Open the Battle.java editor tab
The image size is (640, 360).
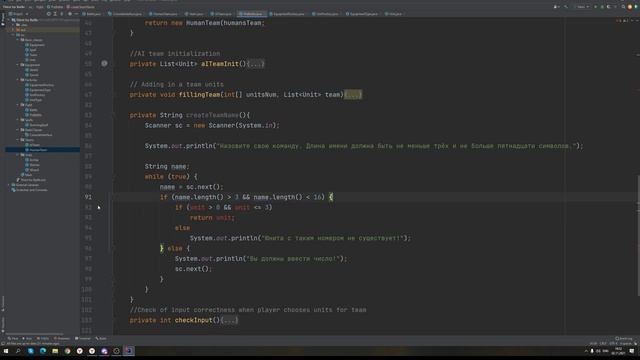(x=92, y=14)
